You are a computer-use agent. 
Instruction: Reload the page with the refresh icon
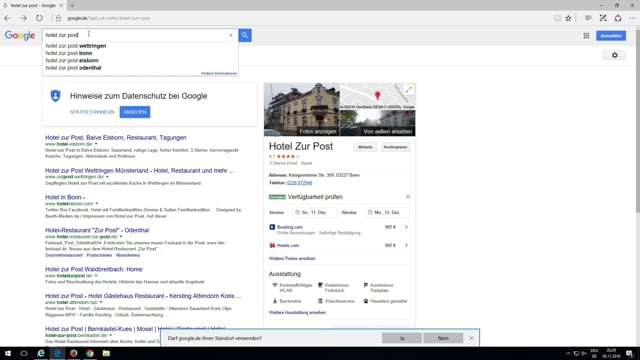click(39, 18)
